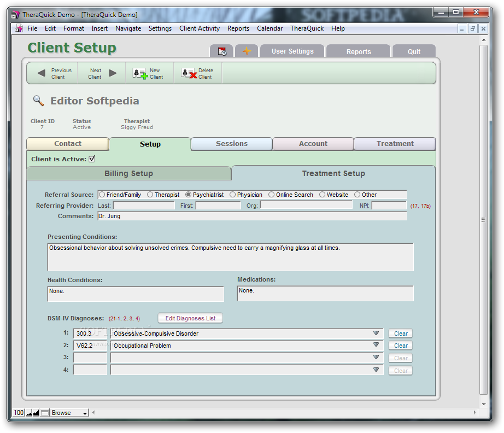Click Edit Diagnoses List button
The height and width of the screenshot is (433, 504).
tap(190, 318)
